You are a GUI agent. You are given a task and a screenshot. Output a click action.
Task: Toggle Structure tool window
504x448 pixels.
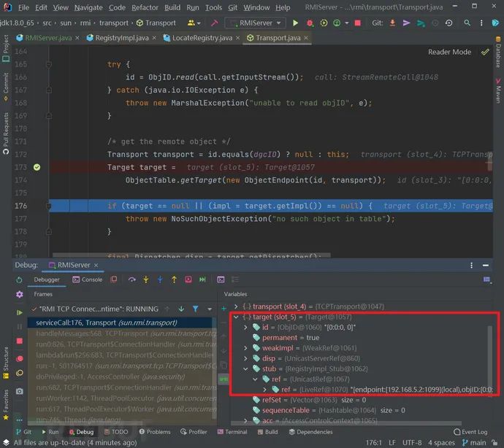coord(6,363)
